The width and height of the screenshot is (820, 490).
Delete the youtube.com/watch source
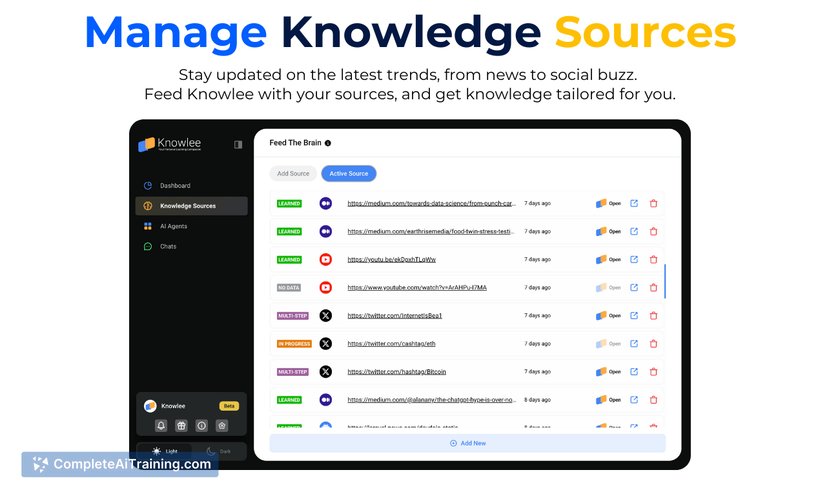(x=653, y=288)
